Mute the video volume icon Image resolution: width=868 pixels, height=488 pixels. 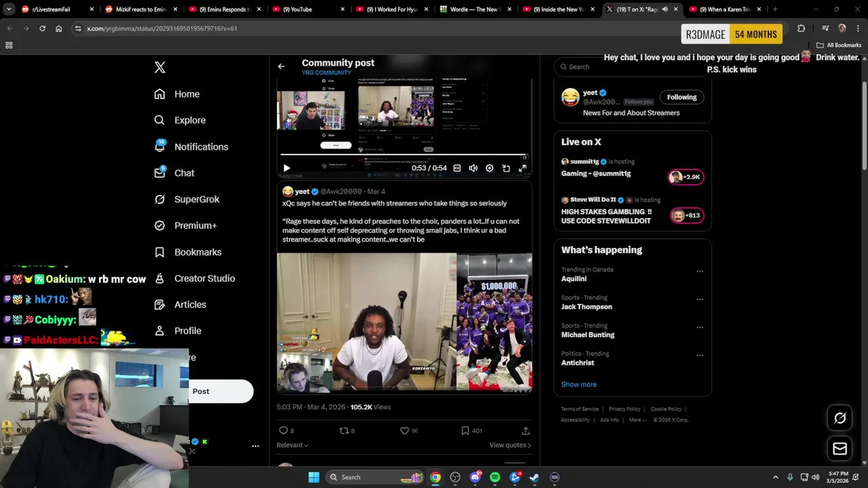(x=473, y=168)
